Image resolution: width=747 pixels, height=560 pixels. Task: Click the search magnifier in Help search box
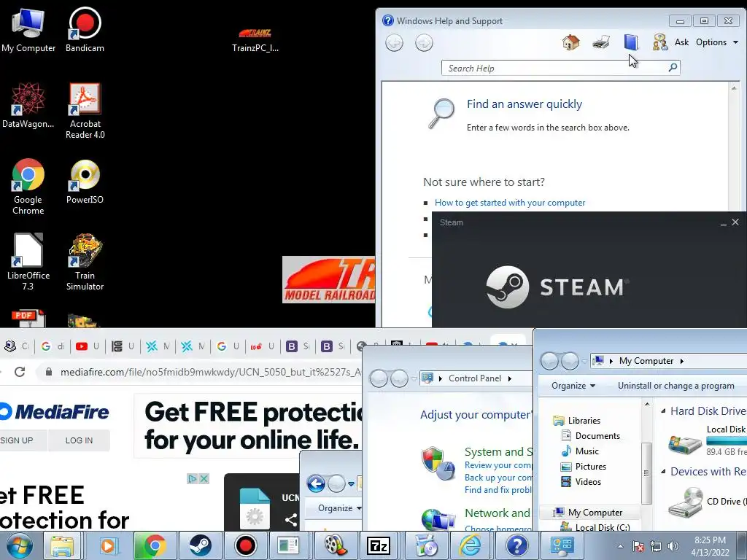673,68
